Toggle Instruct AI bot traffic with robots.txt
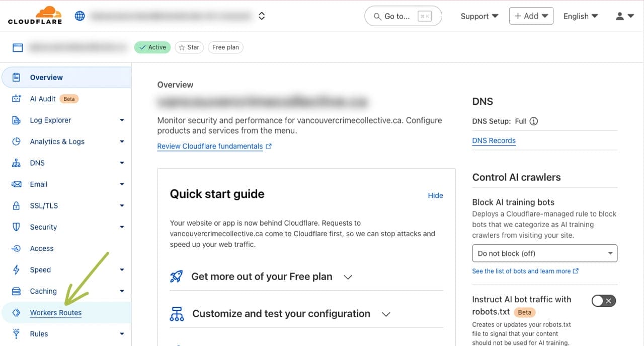 tap(604, 301)
